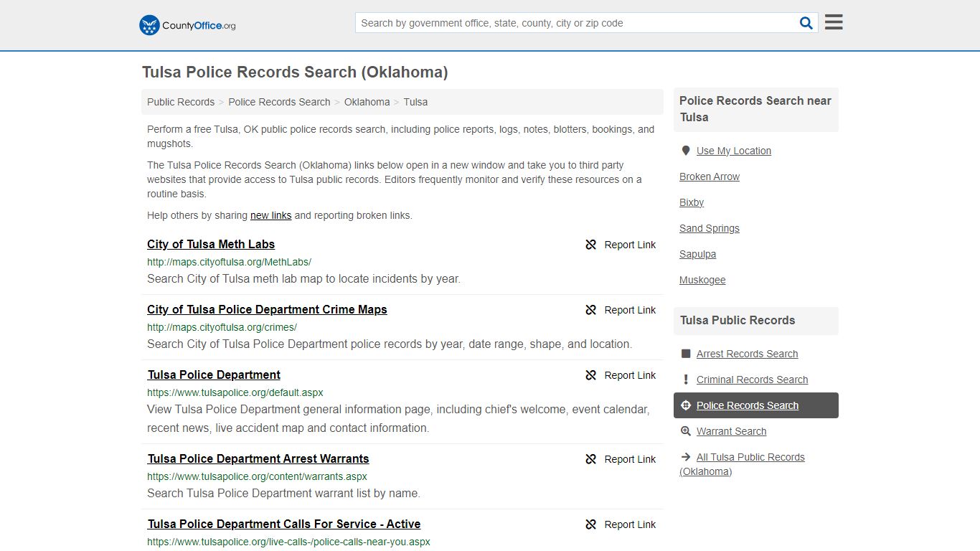The height and width of the screenshot is (551, 980).
Task: Click broken-link icon beside Calls For Service entry
Action: 591,524
